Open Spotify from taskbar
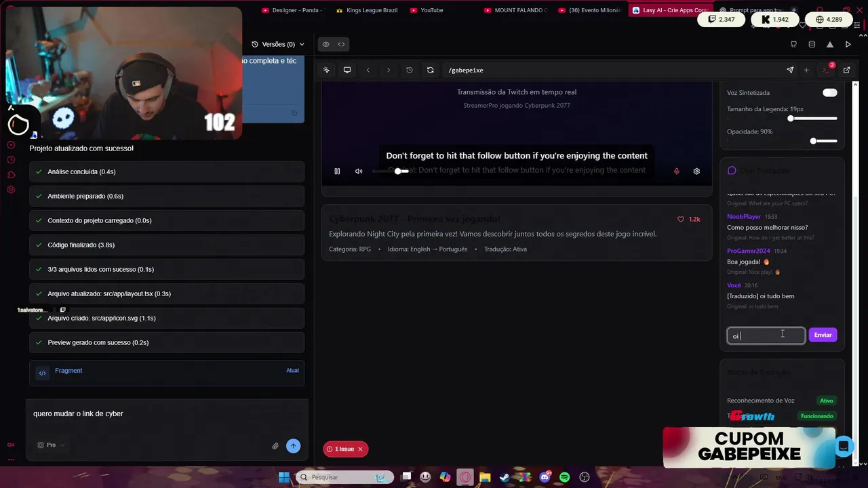 pyautogui.click(x=564, y=477)
